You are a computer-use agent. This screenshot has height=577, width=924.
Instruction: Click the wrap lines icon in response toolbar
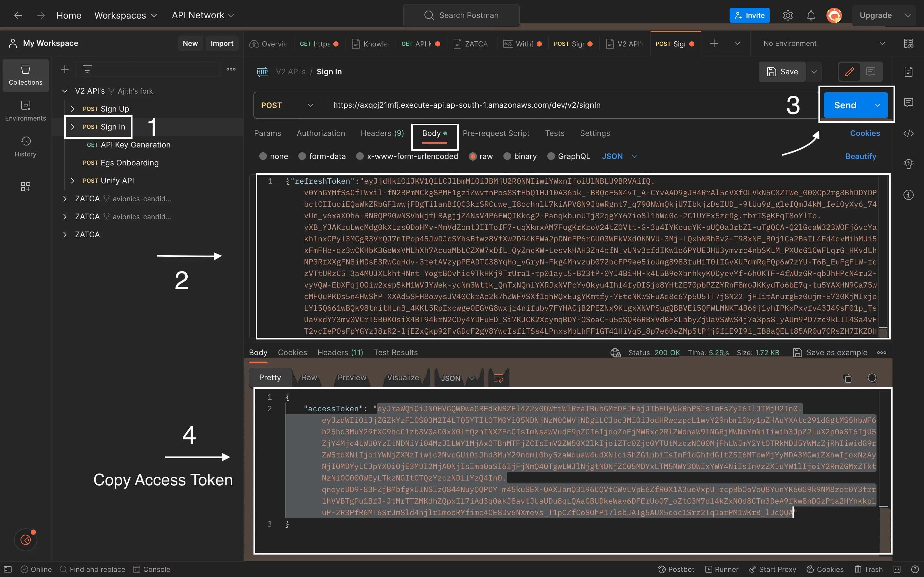(x=499, y=378)
